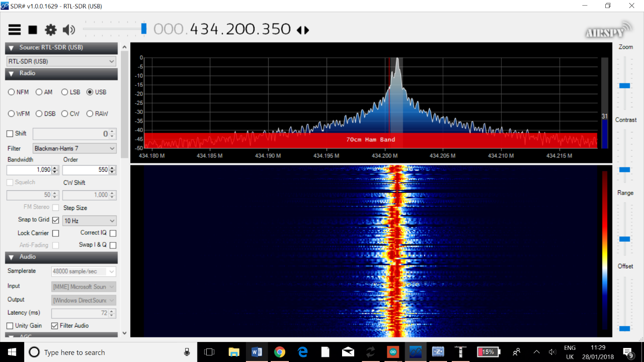The image size is (644, 362).
Task: Enable the Unity Gain checkbox
Action: point(10,326)
